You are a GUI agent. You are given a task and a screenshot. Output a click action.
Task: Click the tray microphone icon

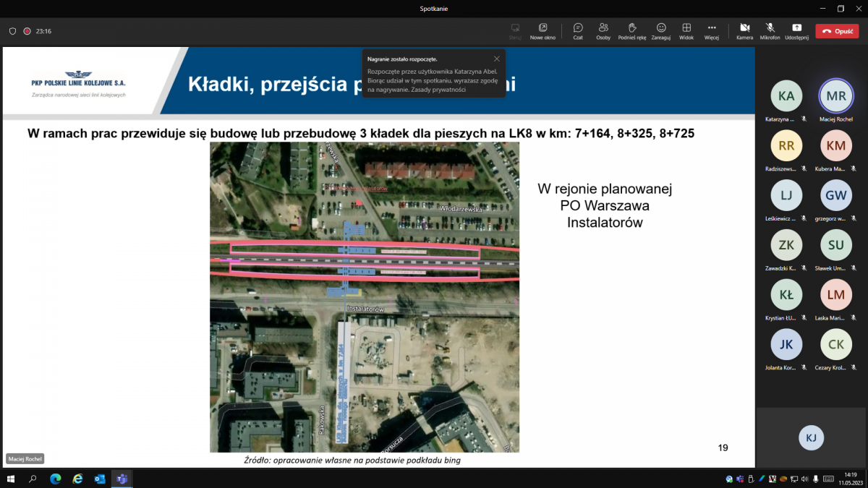coord(816,479)
